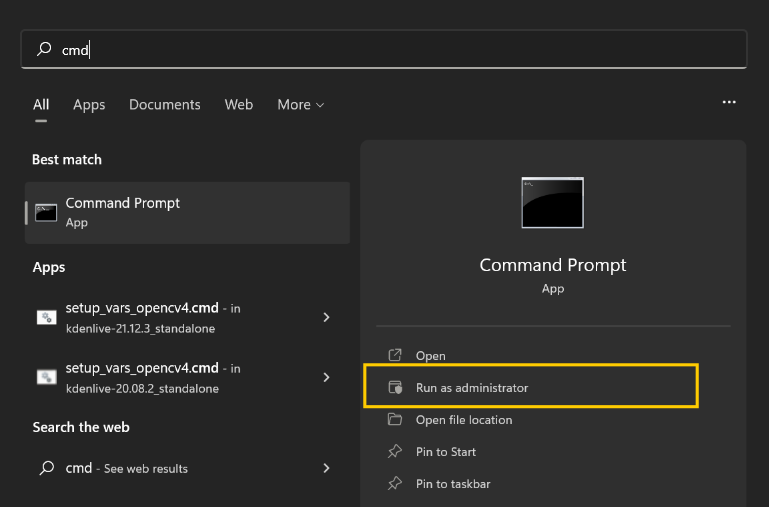Click Command Prompt icon in best match
This screenshot has width=769, height=507.
click(46, 213)
